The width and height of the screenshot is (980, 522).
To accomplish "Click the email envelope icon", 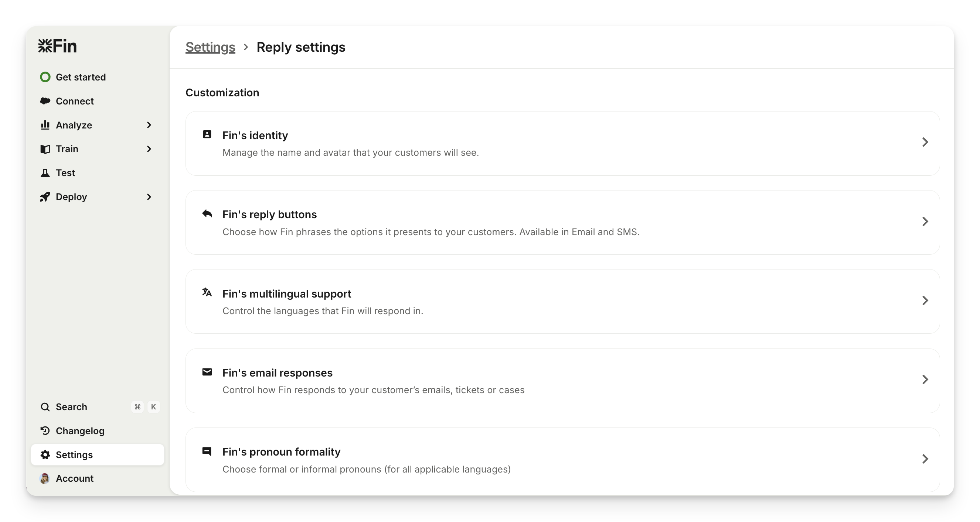I will (x=207, y=372).
